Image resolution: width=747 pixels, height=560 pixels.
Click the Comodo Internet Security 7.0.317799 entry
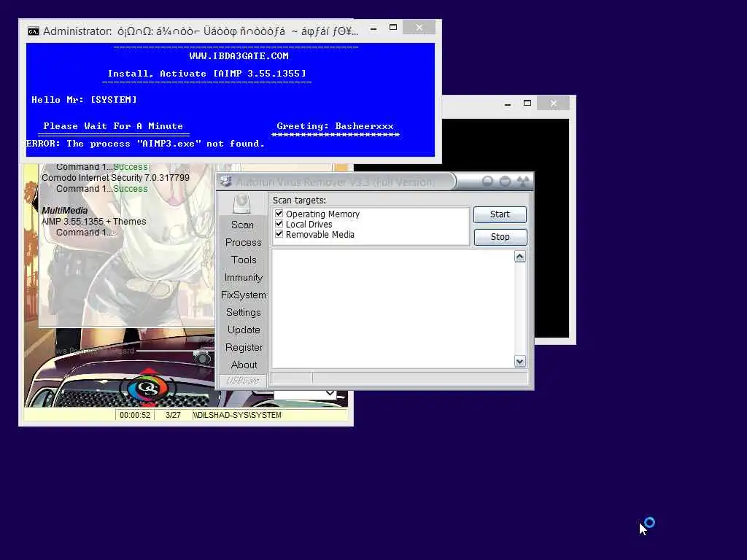(x=115, y=178)
